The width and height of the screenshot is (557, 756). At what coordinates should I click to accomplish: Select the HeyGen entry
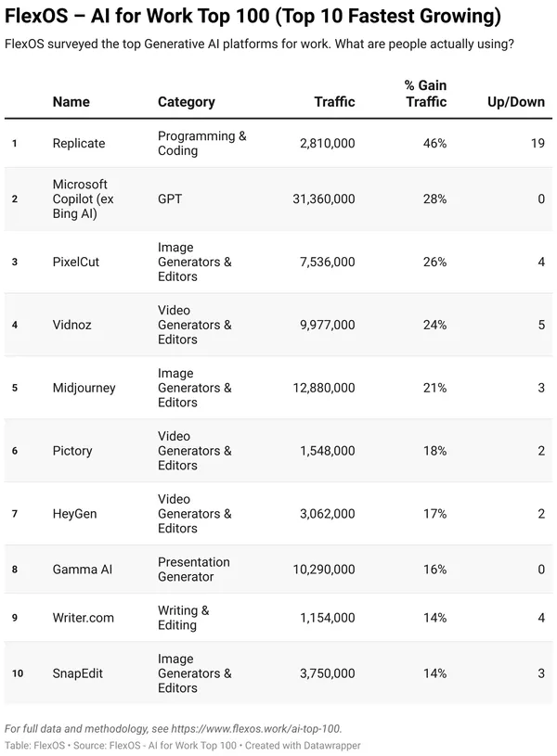point(75,514)
